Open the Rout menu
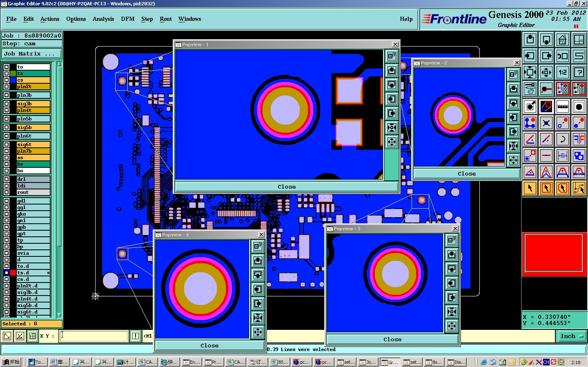This screenshot has height=367, width=588. point(166,19)
